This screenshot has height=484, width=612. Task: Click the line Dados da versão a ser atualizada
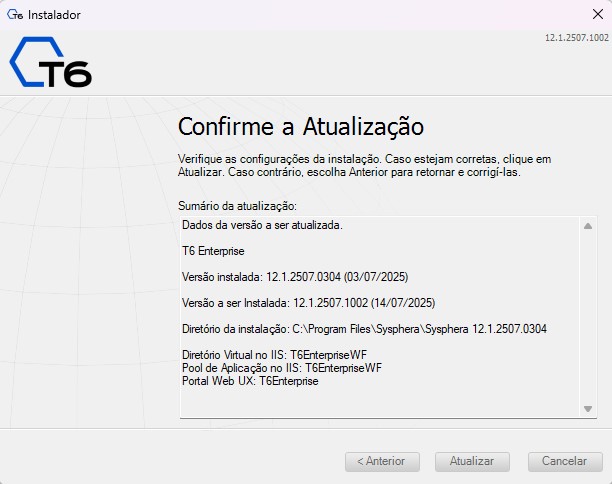262,225
